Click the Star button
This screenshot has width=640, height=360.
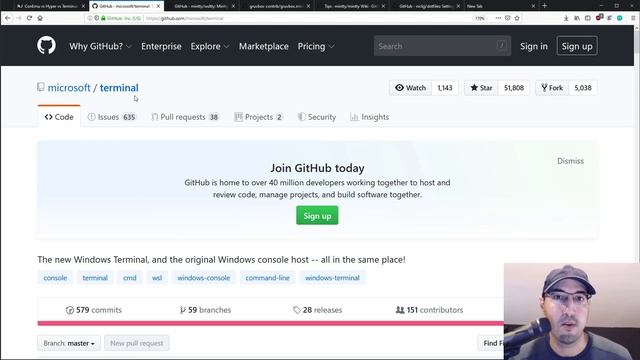tap(481, 88)
